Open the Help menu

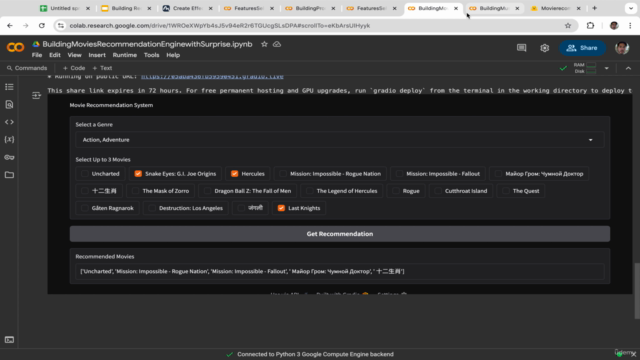pos(173,55)
